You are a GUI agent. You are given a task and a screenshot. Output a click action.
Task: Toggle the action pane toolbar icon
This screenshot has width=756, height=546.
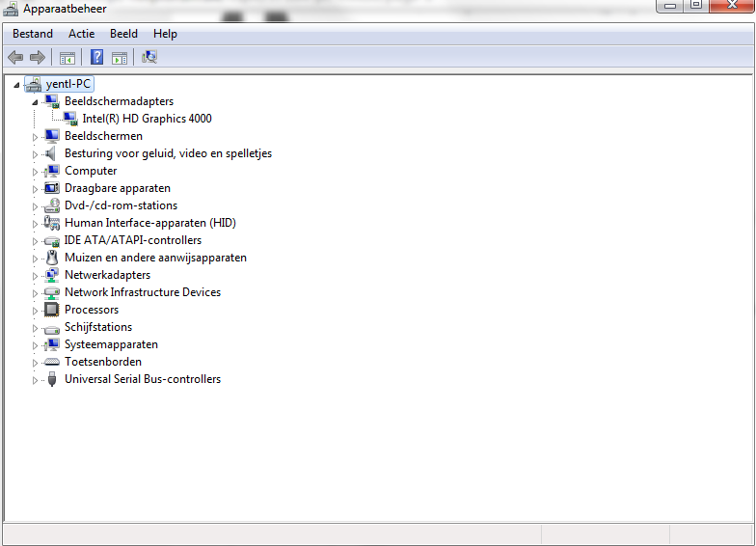point(120,58)
